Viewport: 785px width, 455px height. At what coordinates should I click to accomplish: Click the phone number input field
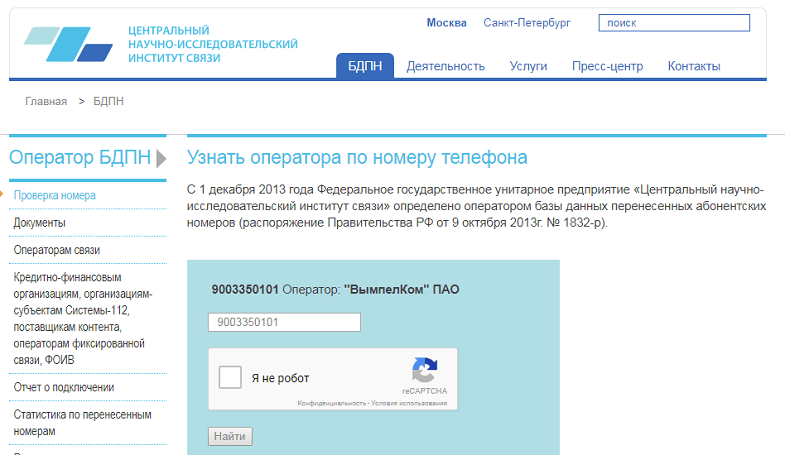point(284,322)
